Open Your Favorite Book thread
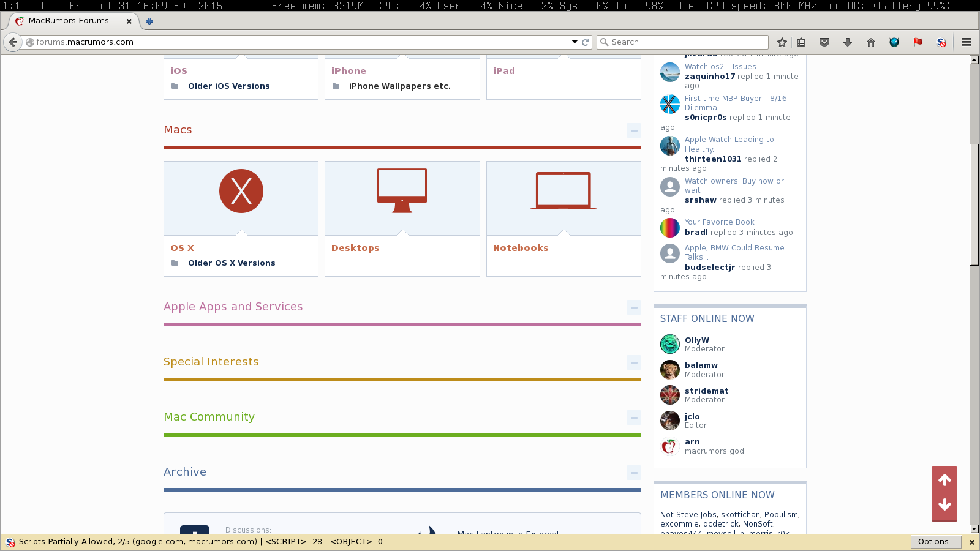 (719, 222)
